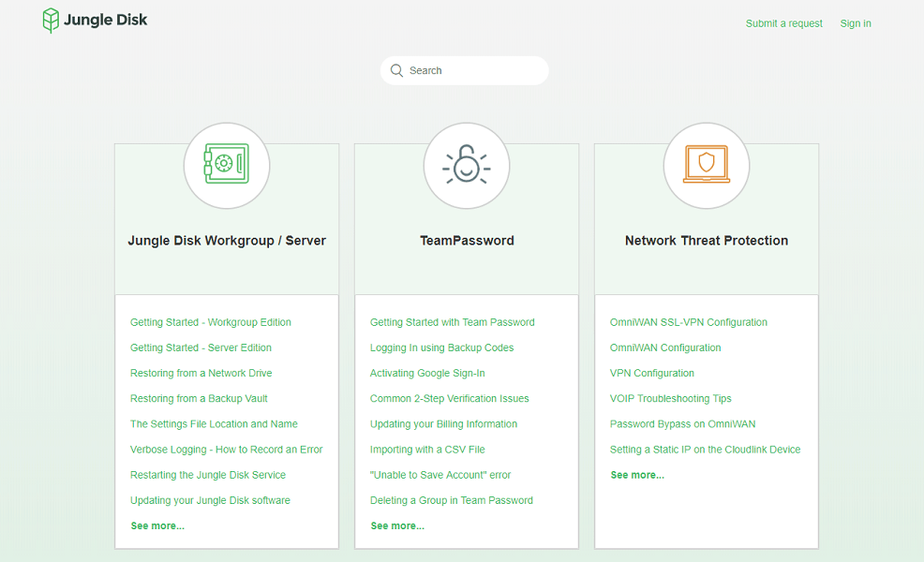Click the Jungle Disk logo

95,20
